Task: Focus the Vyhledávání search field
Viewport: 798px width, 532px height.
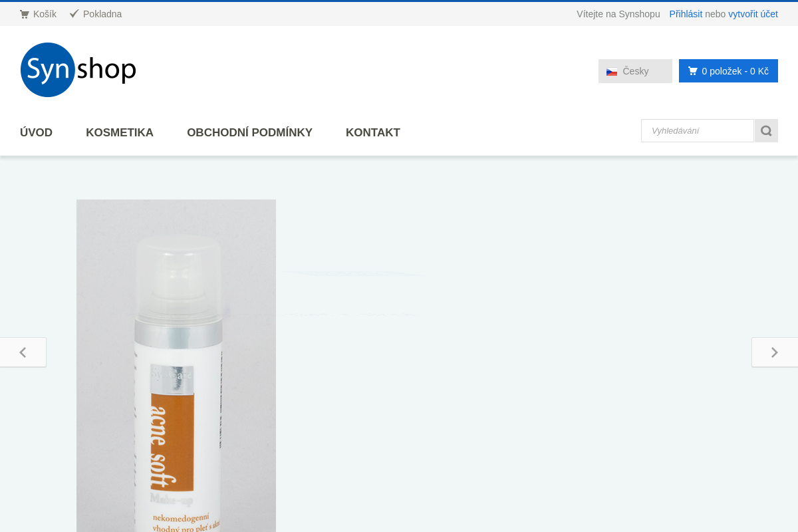Action: (x=698, y=131)
